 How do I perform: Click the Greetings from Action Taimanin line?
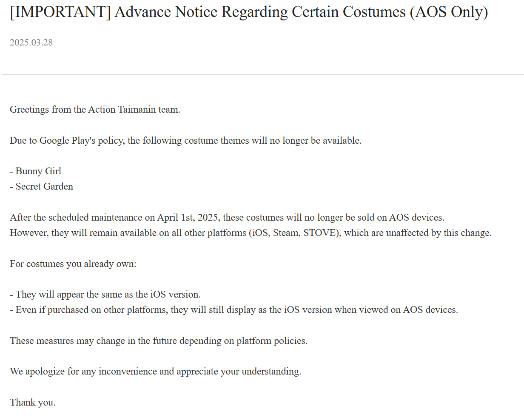[x=95, y=110]
